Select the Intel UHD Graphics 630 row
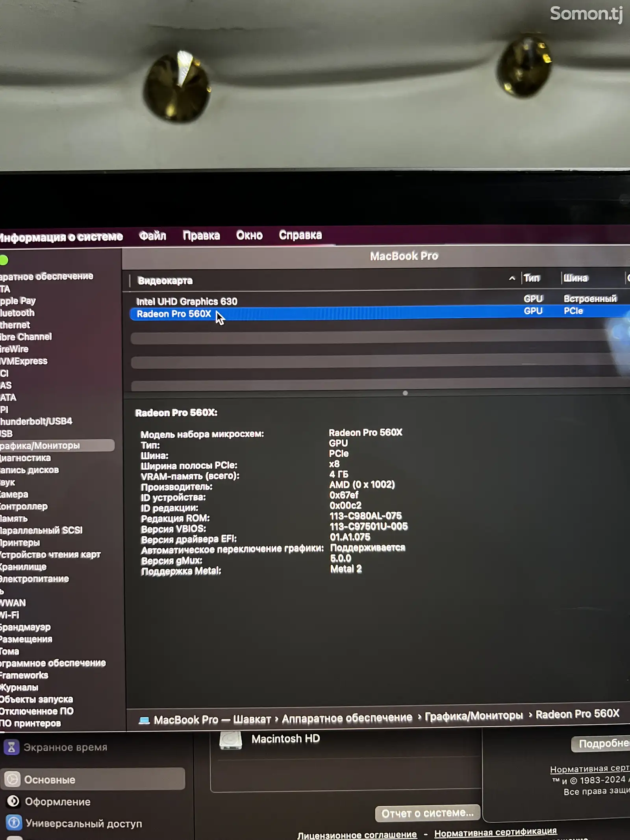 pyautogui.click(x=380, y=301)
